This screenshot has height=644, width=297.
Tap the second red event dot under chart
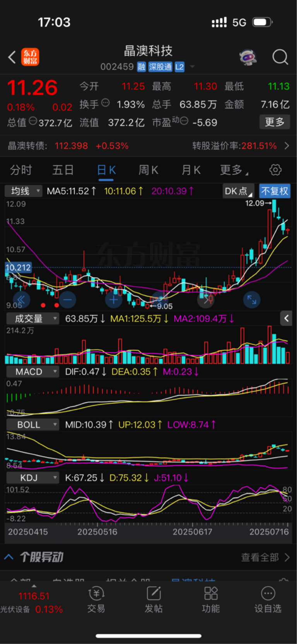click(56, 305)
